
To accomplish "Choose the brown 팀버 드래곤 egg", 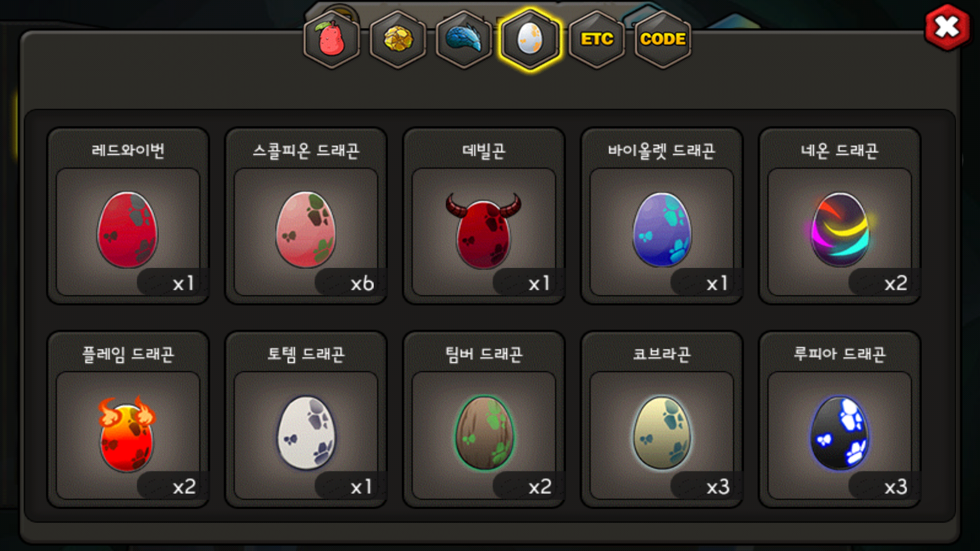I will coord(484,433).
